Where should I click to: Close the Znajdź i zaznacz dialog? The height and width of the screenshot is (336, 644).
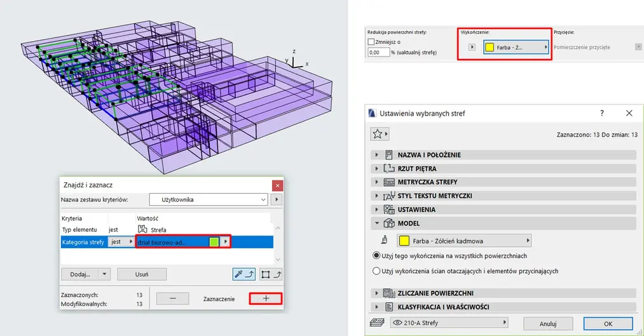point(277,185)
